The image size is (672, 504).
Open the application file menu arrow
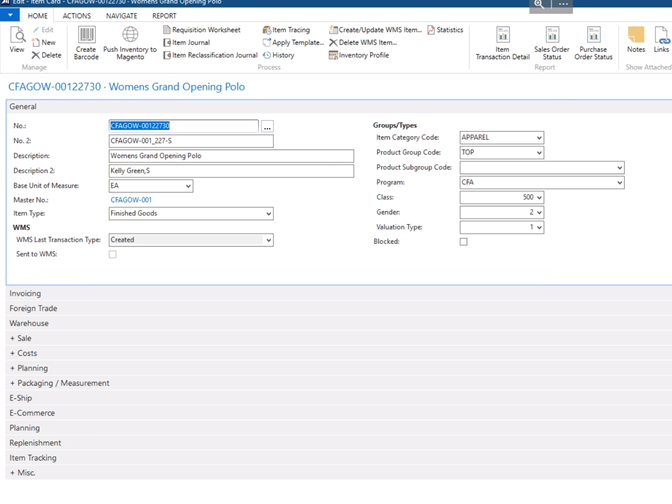click(10, 15)
